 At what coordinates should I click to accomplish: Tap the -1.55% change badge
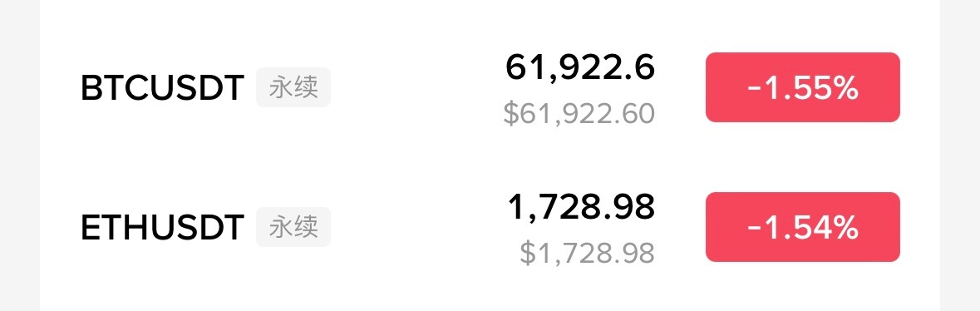(x=802, y=87)
